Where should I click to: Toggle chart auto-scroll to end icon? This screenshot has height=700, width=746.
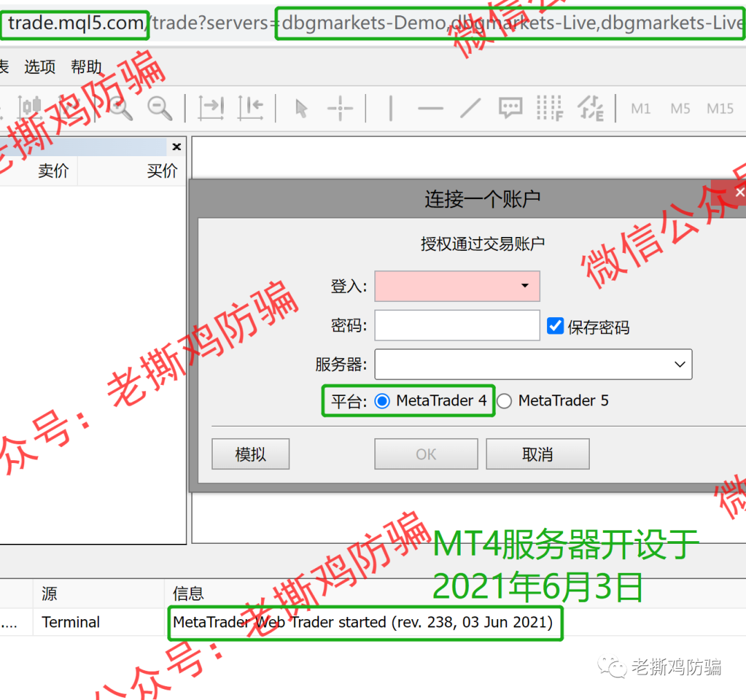(211, 108)
